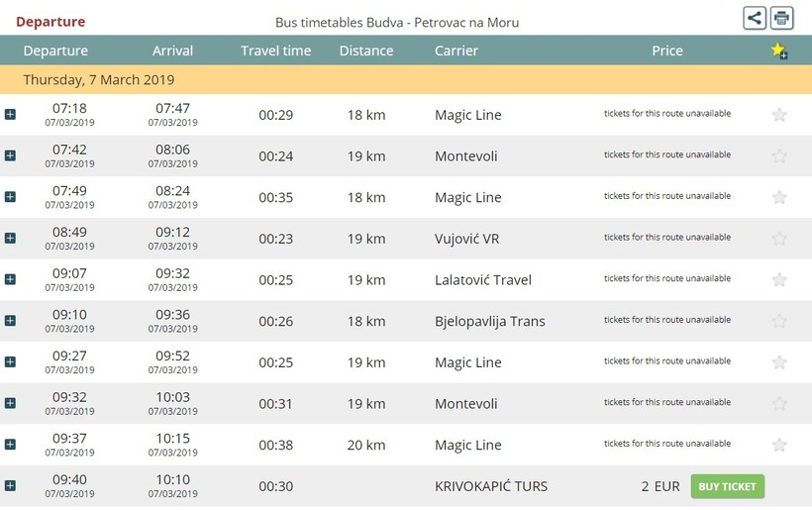Click the Carrier column header
Image resolution: width=812 pixels, height=510 pixels.
[x=457, y=51]
